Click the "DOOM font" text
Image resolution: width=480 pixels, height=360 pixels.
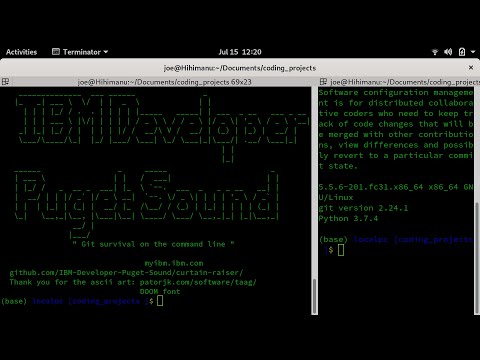click(160, 292)
